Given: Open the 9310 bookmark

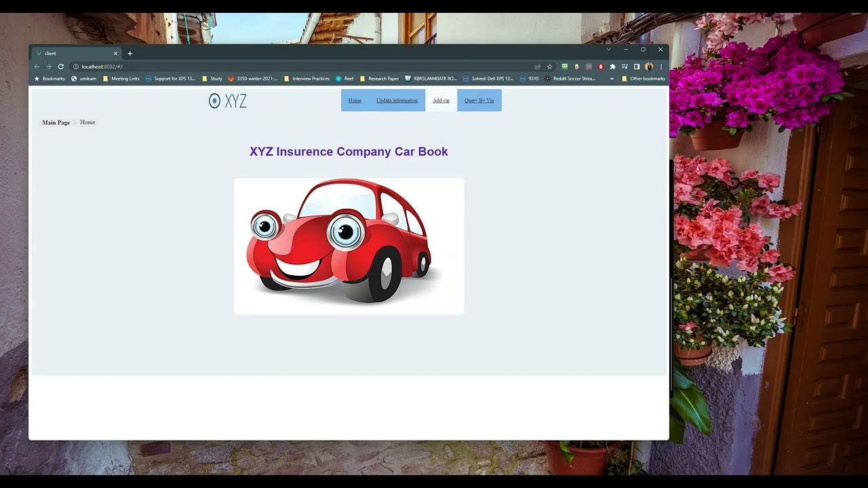Looking at the screenshot, I should click(x=529, y=79).
